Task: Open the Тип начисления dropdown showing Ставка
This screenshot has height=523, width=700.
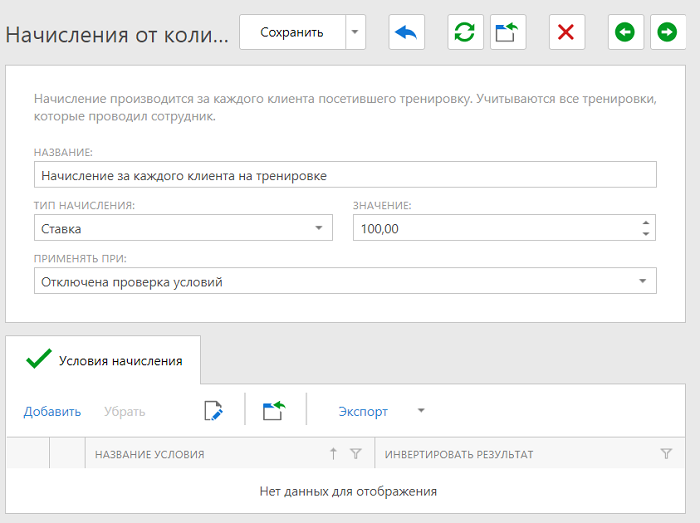Action: [x=183, y=228]
